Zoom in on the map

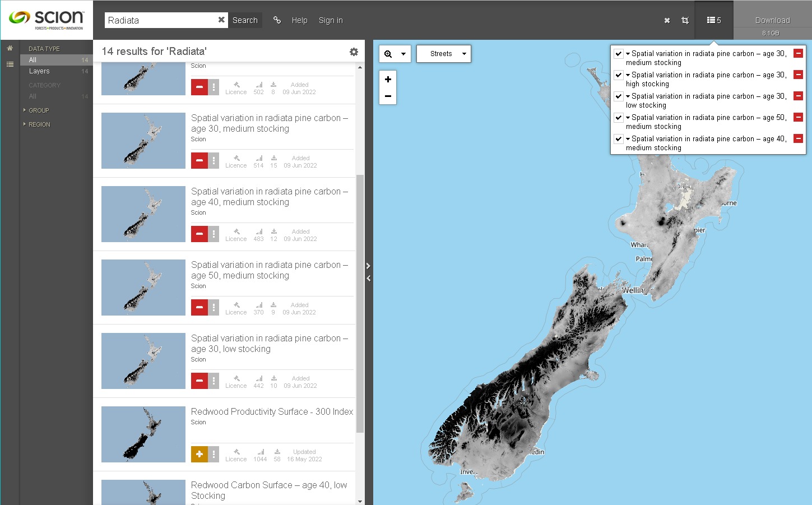(x=388, y=79)
